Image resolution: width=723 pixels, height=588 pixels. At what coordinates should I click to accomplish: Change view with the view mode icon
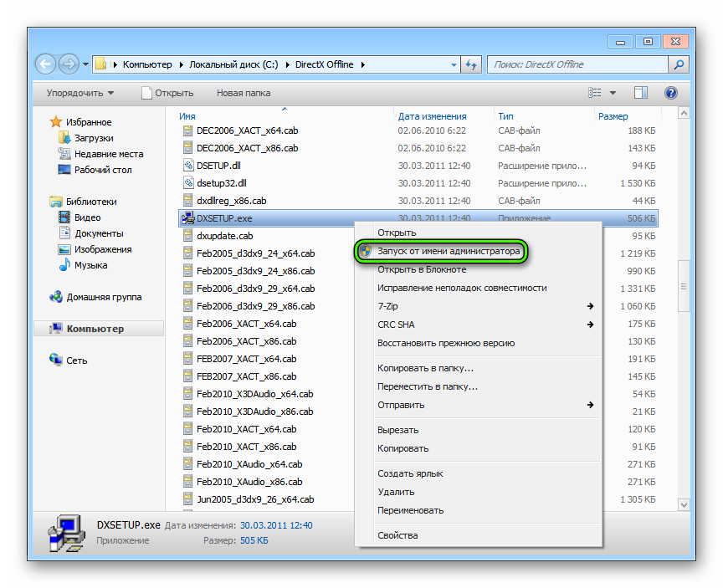point(595,93)
